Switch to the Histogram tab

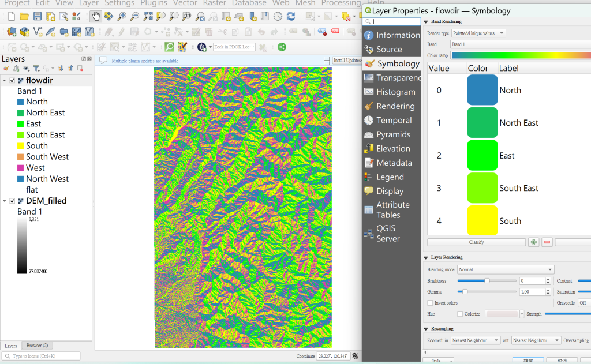[x=392, y=92]
